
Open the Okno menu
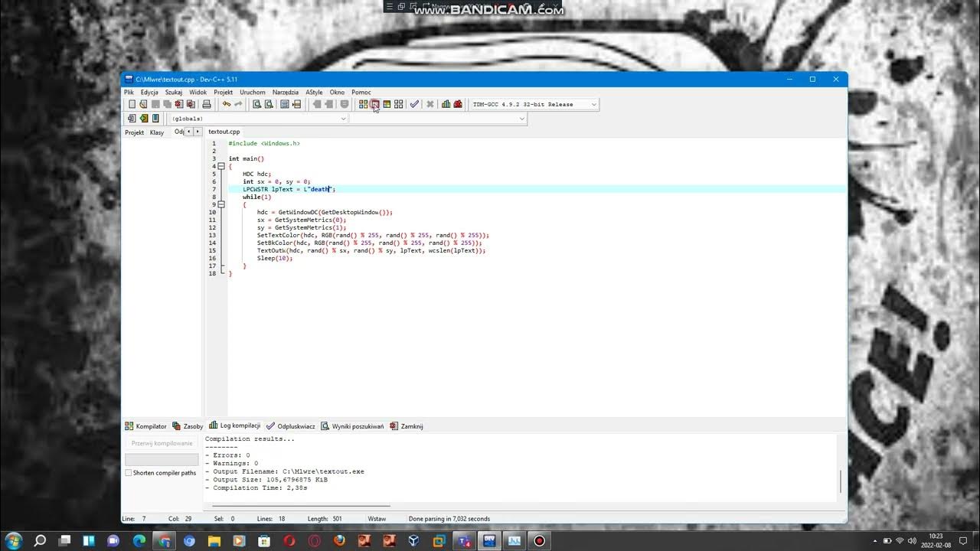[x=337, y=92]
